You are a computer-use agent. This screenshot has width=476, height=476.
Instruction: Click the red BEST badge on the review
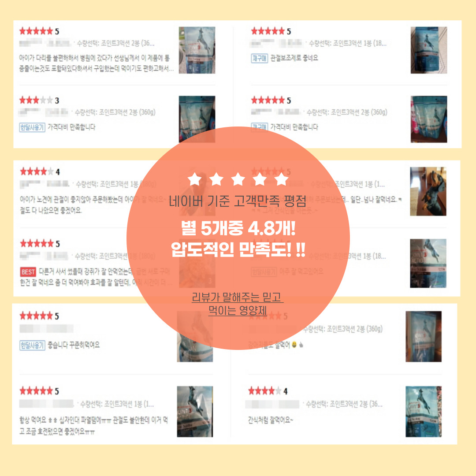point(28,271)
